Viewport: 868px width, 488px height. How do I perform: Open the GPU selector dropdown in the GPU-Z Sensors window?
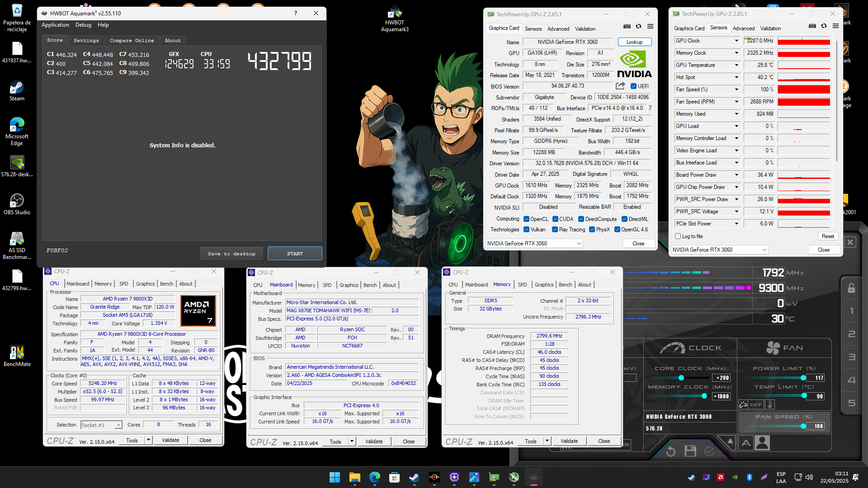[x=719, y=250]
